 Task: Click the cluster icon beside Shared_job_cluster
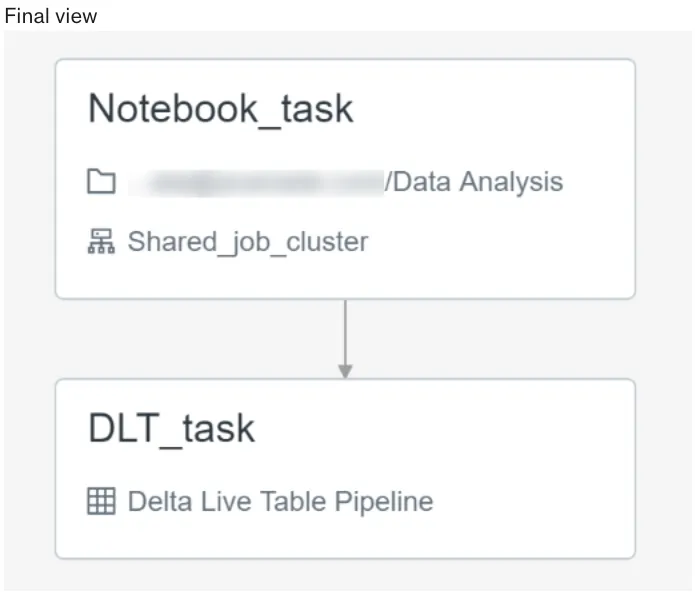click(101, 242)
